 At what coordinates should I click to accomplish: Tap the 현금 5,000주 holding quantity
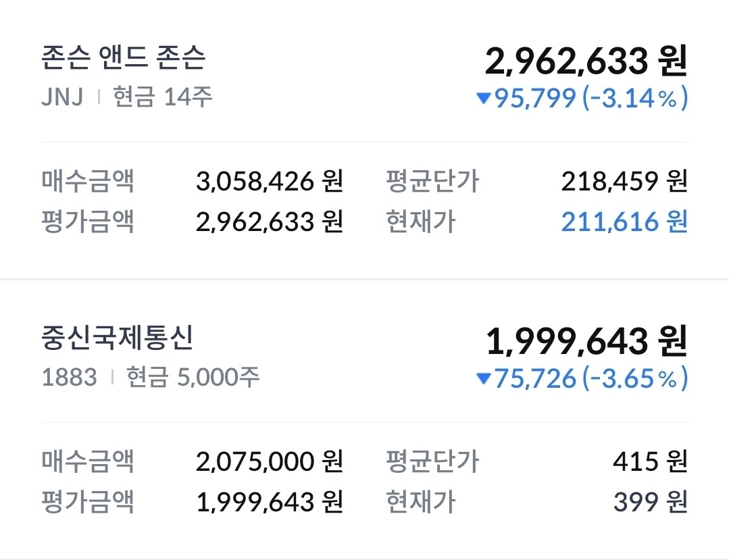click(x=193, y=377)
